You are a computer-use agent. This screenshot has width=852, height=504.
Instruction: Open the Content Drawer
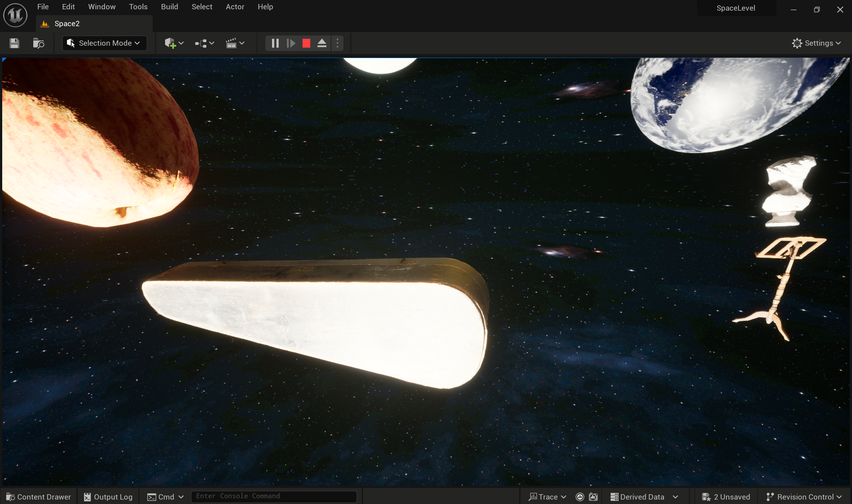[39, 497]
